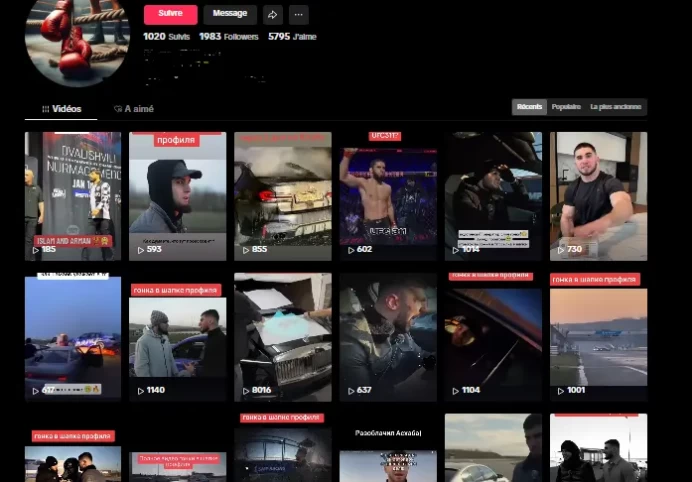Image resolution: width=692 pixels, height=482 pixels.
Task: Click the share arrow icon
Action: click(273, 15)
